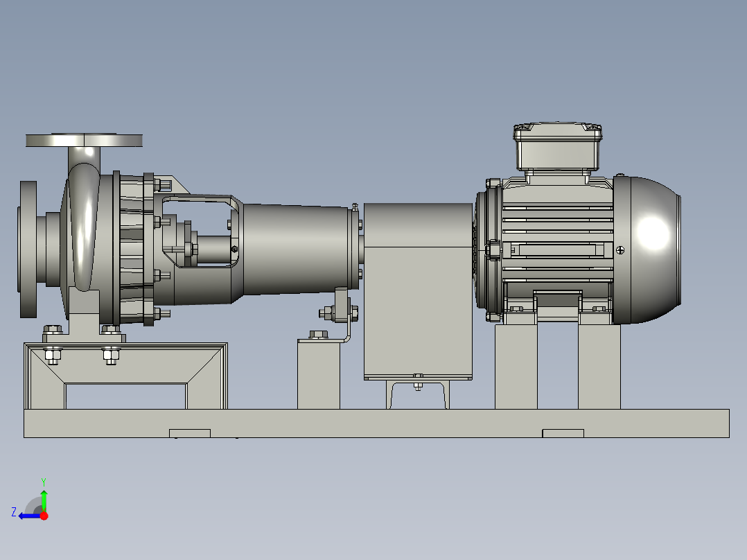Select the right lifting slot in base plate

point(563,433)
